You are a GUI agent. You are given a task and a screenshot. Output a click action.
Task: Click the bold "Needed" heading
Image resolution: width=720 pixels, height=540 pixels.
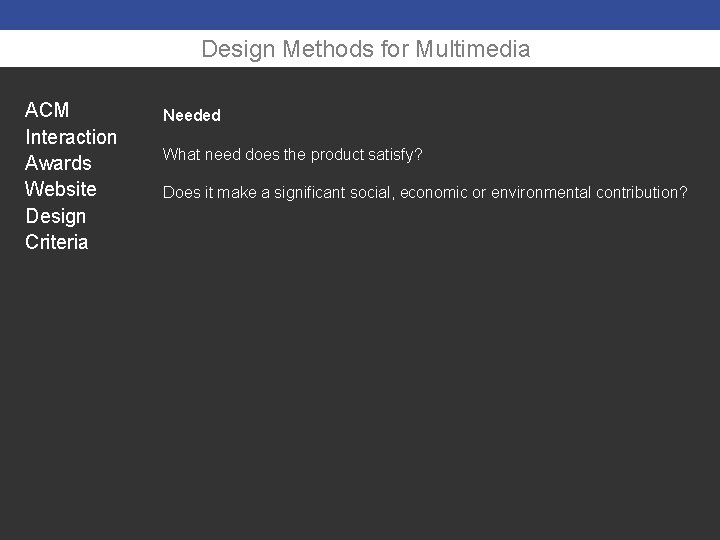point(192,116)
